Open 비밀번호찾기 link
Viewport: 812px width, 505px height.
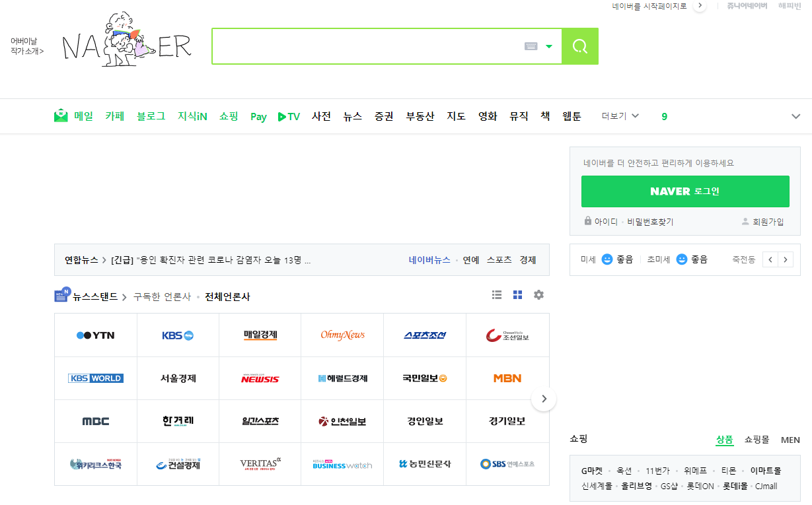(x=650, y=222)
